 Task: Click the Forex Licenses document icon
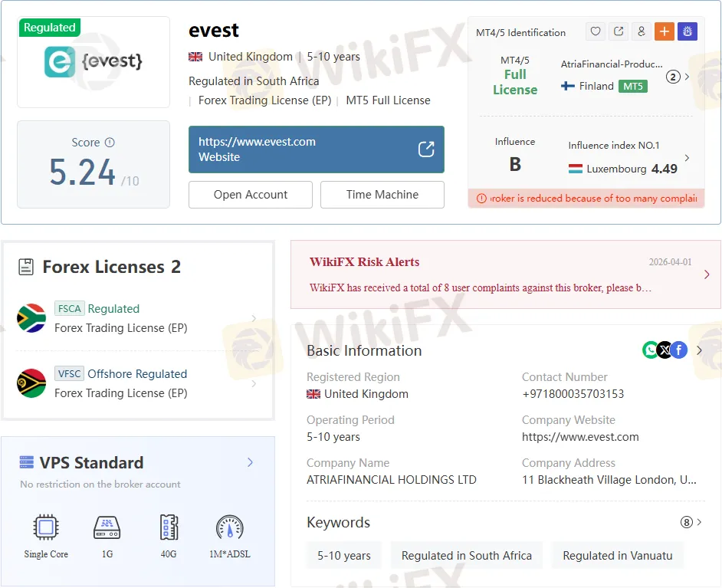coord(26,267)
